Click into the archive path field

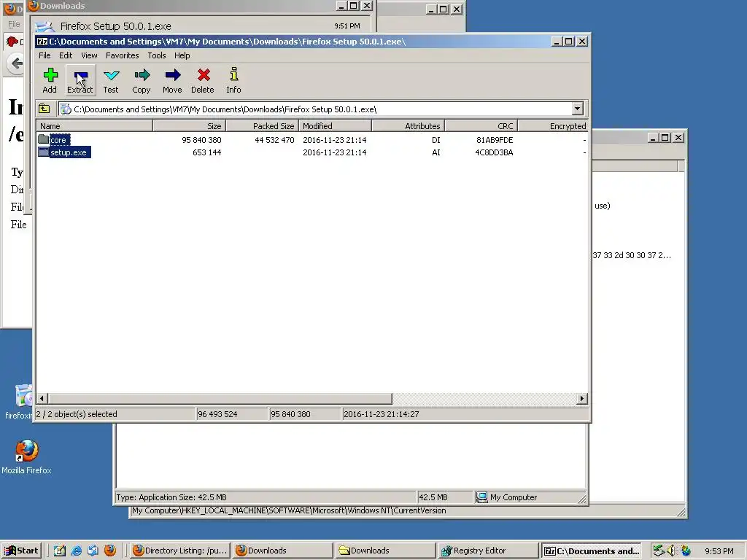pos(315,109)
